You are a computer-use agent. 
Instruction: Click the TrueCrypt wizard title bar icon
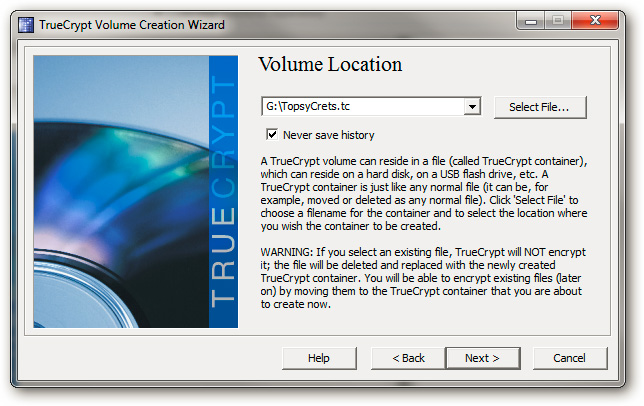pyautogui.click(x=26, y=25)
